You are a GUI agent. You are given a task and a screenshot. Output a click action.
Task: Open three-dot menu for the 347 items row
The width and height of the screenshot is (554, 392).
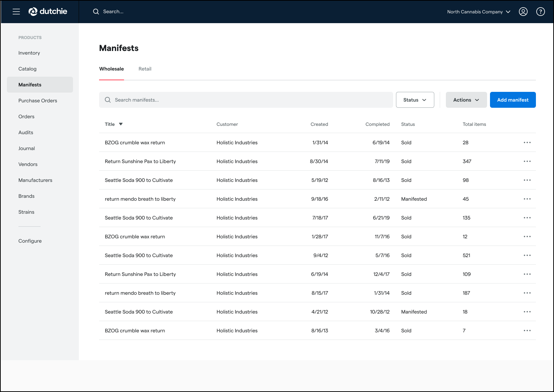(527, 161)
